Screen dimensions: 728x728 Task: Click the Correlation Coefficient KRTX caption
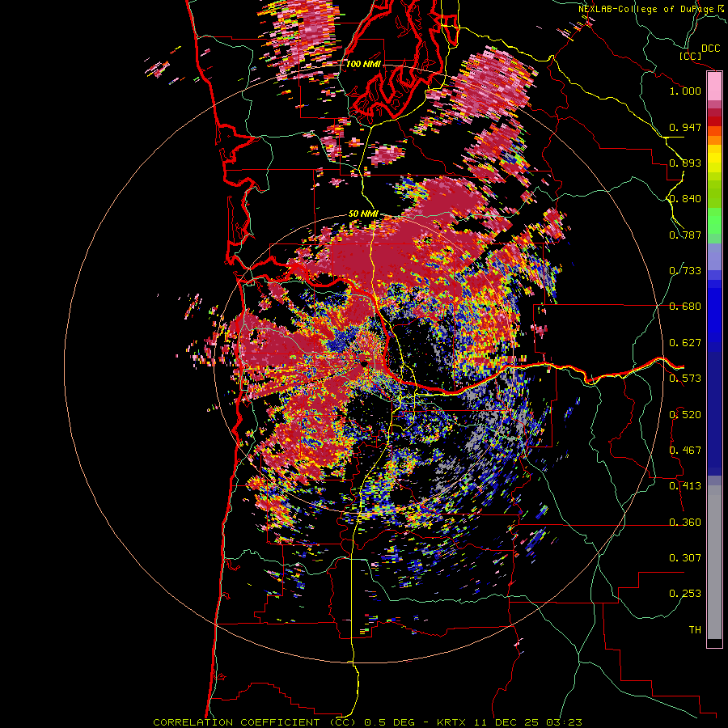[x=367, y=722]
